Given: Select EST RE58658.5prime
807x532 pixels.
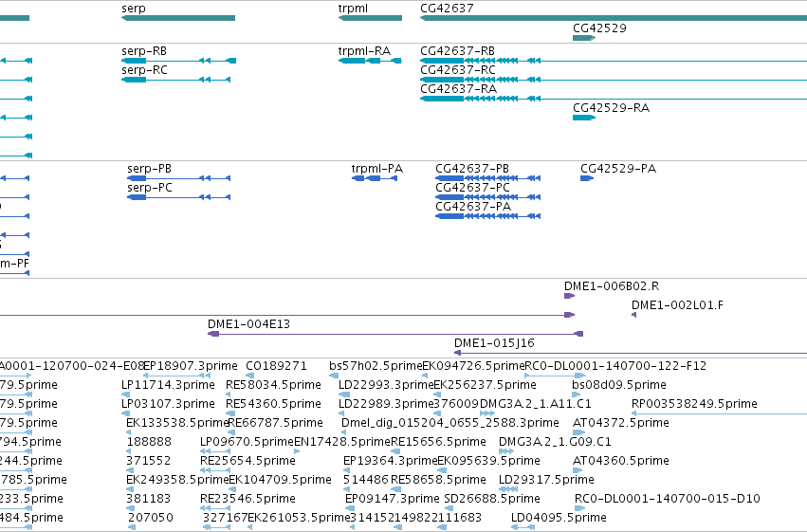Looking at the screenshot, I should click(x=438, y=480).
